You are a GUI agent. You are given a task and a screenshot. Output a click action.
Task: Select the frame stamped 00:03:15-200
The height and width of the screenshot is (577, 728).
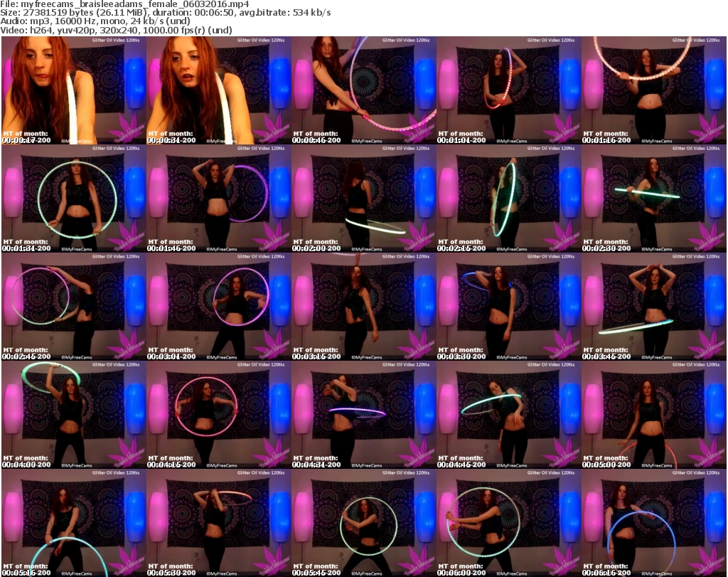pyautogui.click(x=364, y=307)
